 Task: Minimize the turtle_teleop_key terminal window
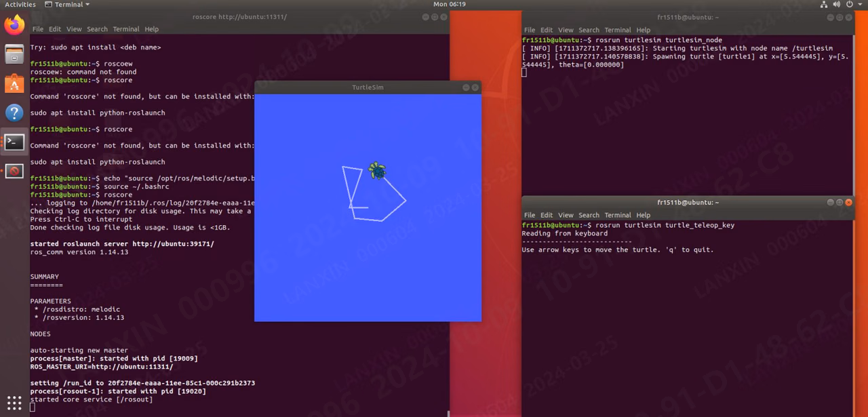(831, 203)
